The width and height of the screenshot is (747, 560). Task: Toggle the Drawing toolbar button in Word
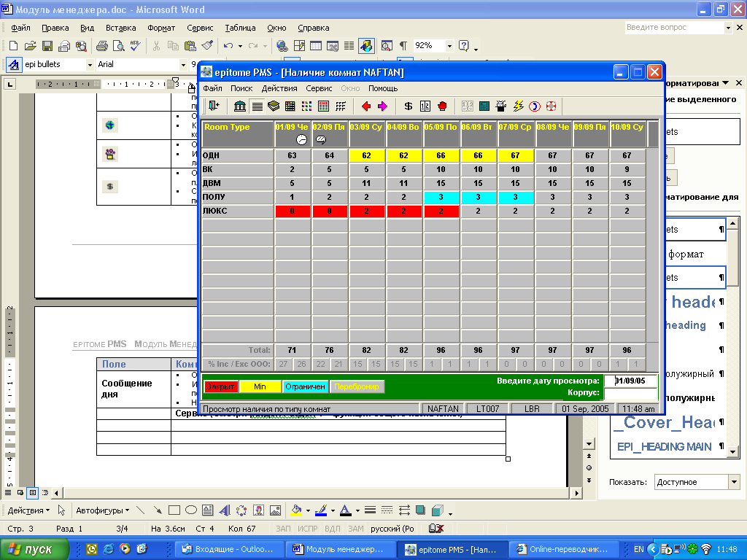tap(366, 46)
